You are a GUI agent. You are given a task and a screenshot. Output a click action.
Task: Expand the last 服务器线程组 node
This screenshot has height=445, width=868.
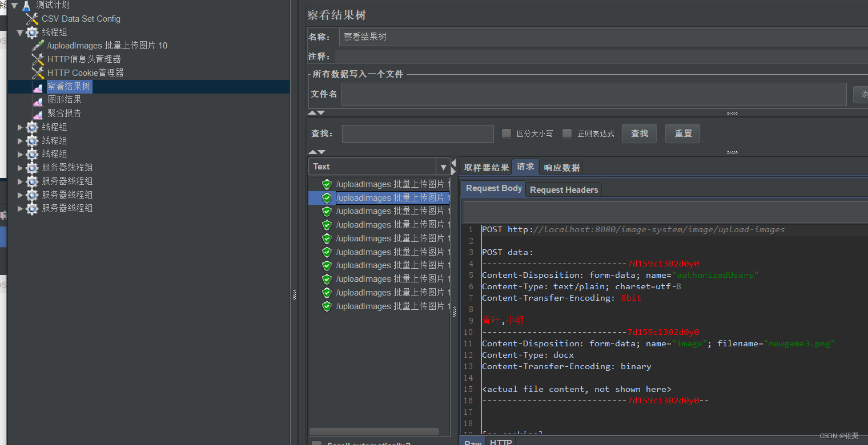21,208
